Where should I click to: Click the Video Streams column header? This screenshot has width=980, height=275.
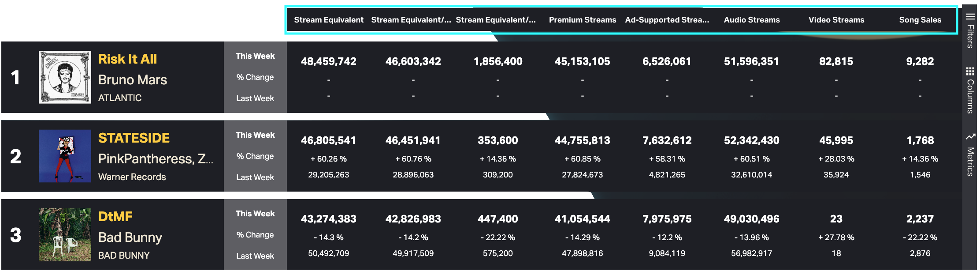836,20
